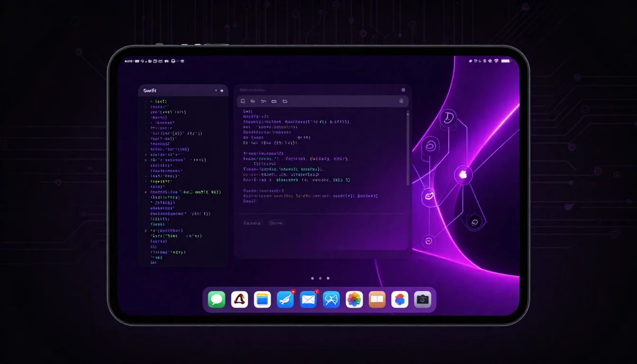Screen dimensions: 637x364
Task: Open the Camera app in the dock
Action: coord(423,300)
